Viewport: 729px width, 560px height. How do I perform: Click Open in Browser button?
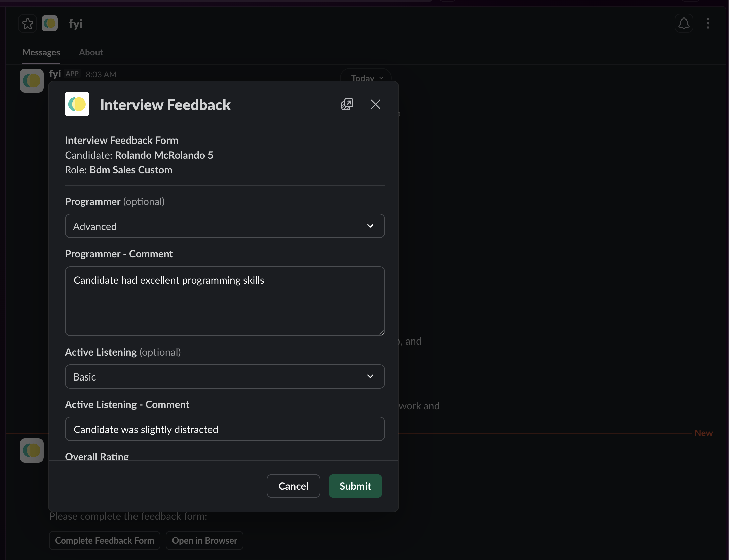point(204,541)
